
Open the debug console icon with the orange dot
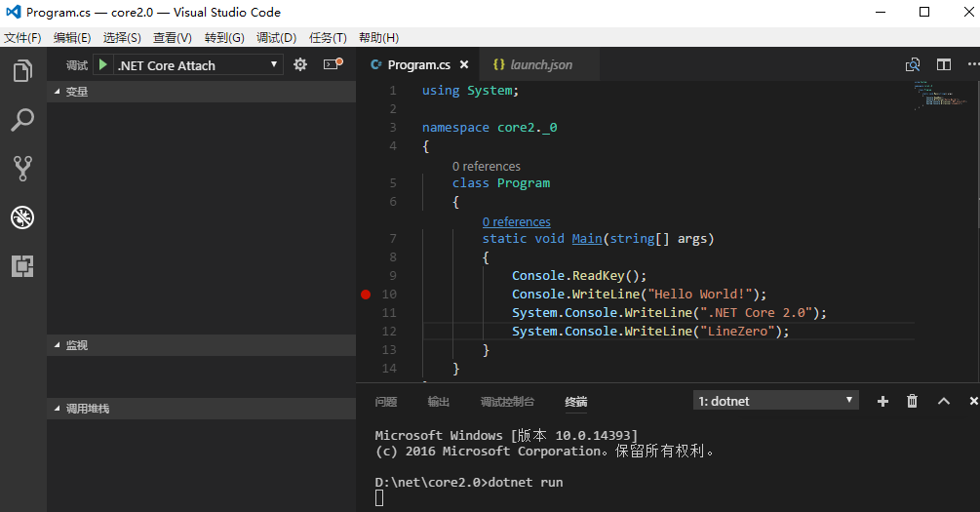[333, 63]
